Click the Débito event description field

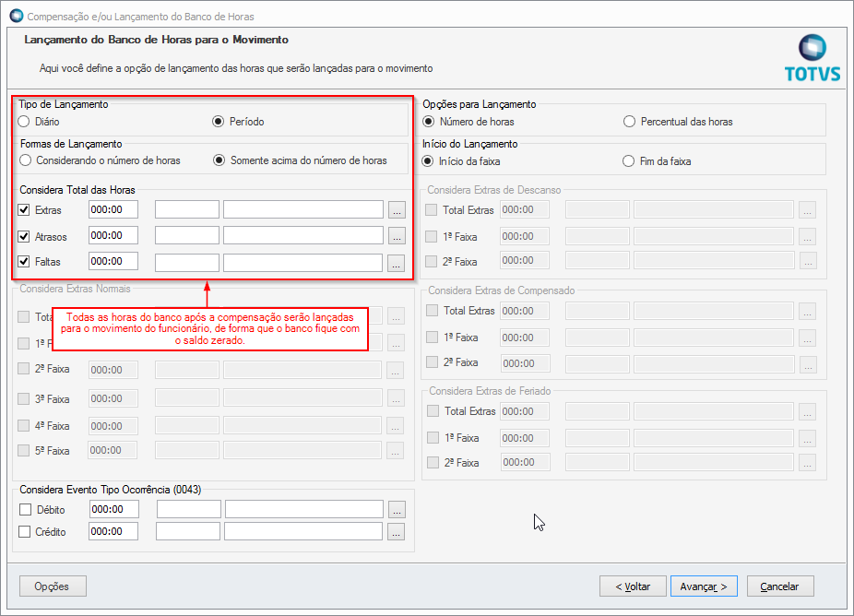(x=304, y=509)
